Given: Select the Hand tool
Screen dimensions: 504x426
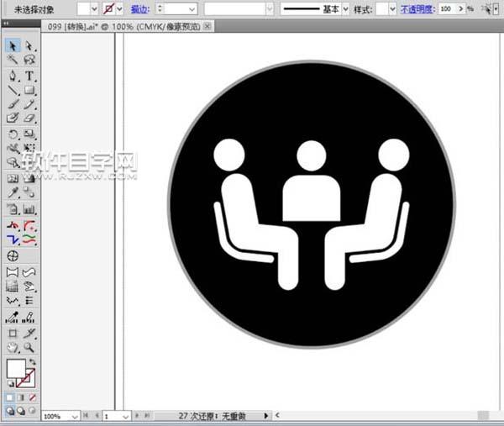Looking at the screenshot, I should 13,348.
